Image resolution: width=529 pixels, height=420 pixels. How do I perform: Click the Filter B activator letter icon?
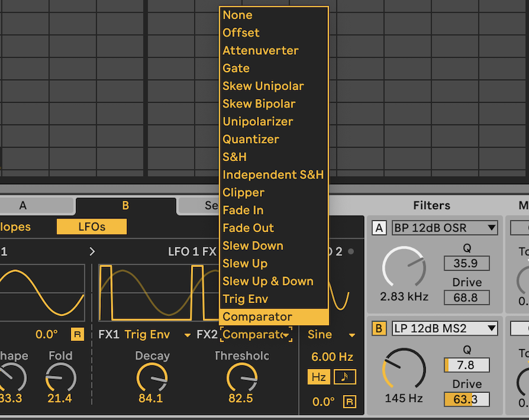coord(379,328)
